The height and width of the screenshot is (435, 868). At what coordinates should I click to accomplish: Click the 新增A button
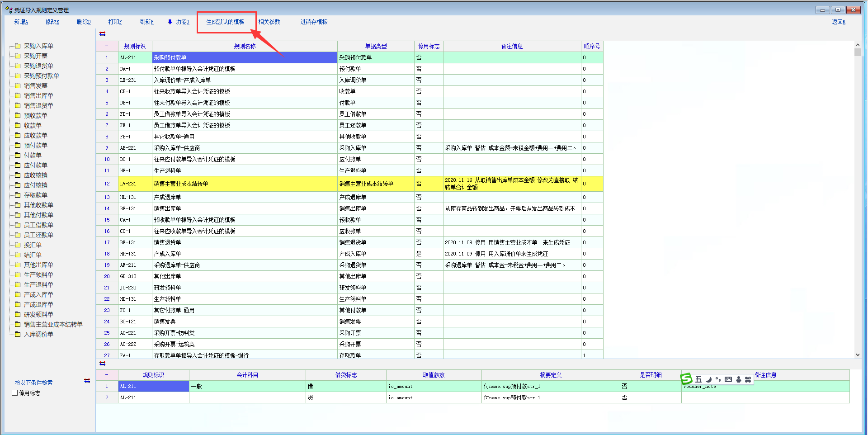pos(21,22)
